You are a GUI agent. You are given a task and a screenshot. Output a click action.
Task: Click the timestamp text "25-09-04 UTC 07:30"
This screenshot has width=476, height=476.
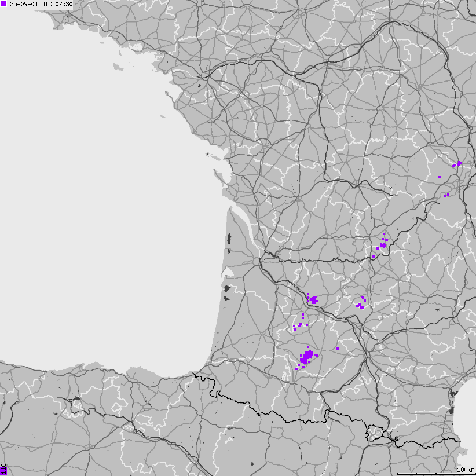click(41, 4)
